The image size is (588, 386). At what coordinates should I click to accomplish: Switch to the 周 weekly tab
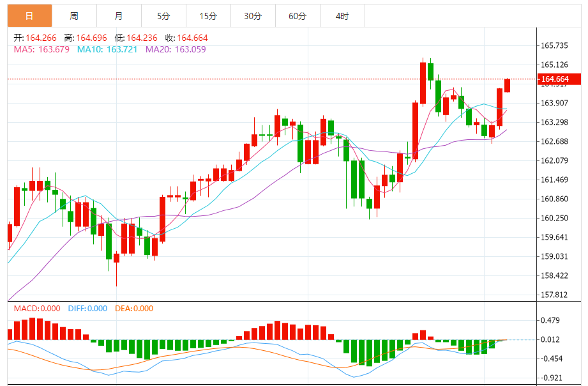tap(74, 16)
